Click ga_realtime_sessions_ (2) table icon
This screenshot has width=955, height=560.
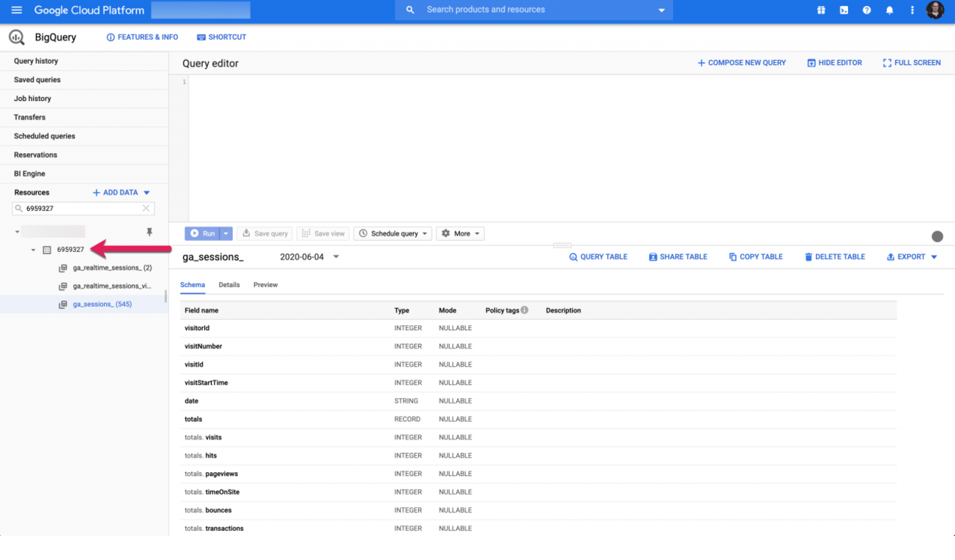(63, 268)
